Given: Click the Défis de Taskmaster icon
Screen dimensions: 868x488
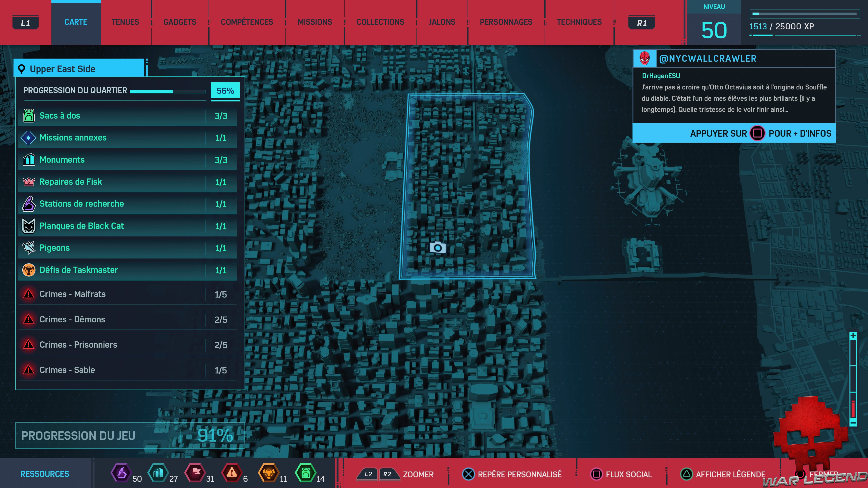Looking at the screenshot, I should 29,270.
